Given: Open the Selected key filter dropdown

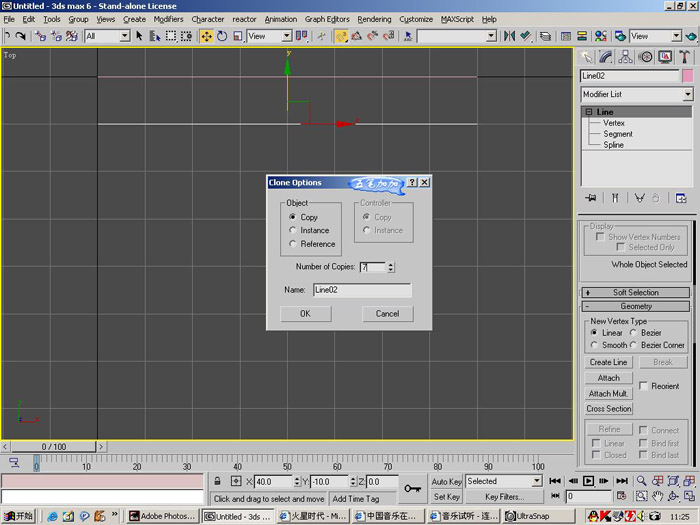Looking at the screenshot, I should click(x=537, y=481).
